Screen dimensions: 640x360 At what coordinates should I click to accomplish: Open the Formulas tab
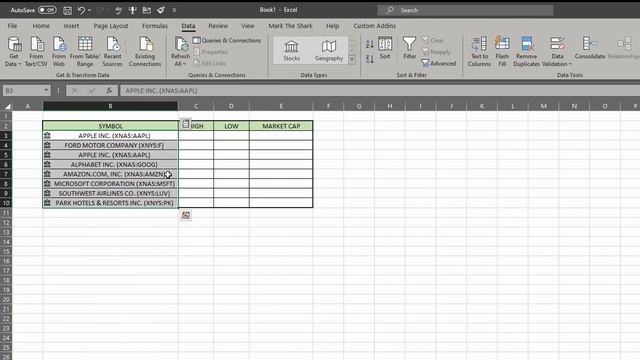pos(155,26)
